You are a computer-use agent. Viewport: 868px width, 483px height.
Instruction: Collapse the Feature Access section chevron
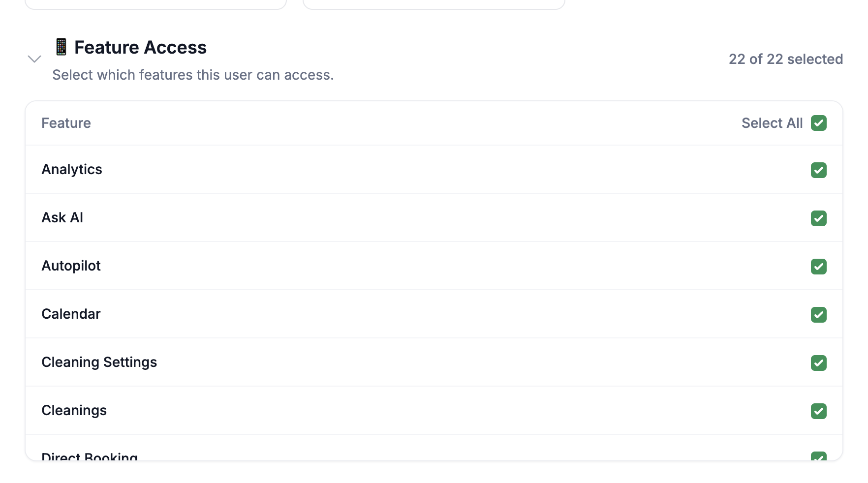(34, 59)
